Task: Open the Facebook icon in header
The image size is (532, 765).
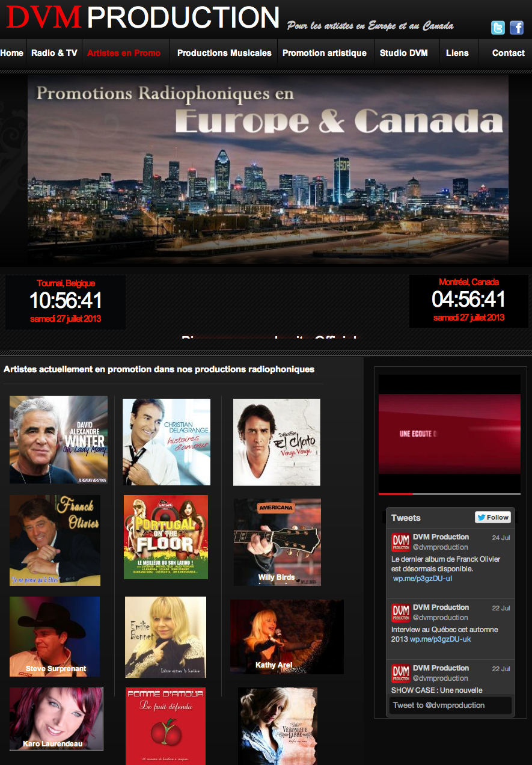Action: click(516, 28)
